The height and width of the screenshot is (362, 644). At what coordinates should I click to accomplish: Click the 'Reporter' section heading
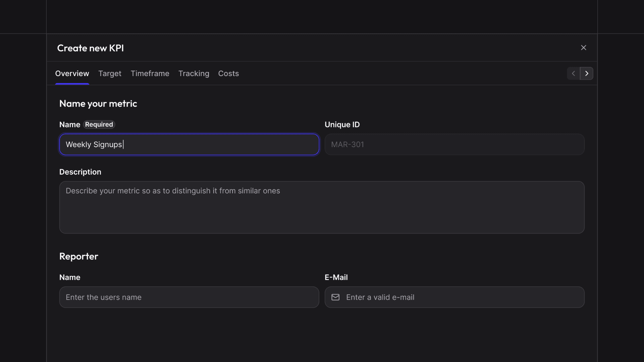79,256
